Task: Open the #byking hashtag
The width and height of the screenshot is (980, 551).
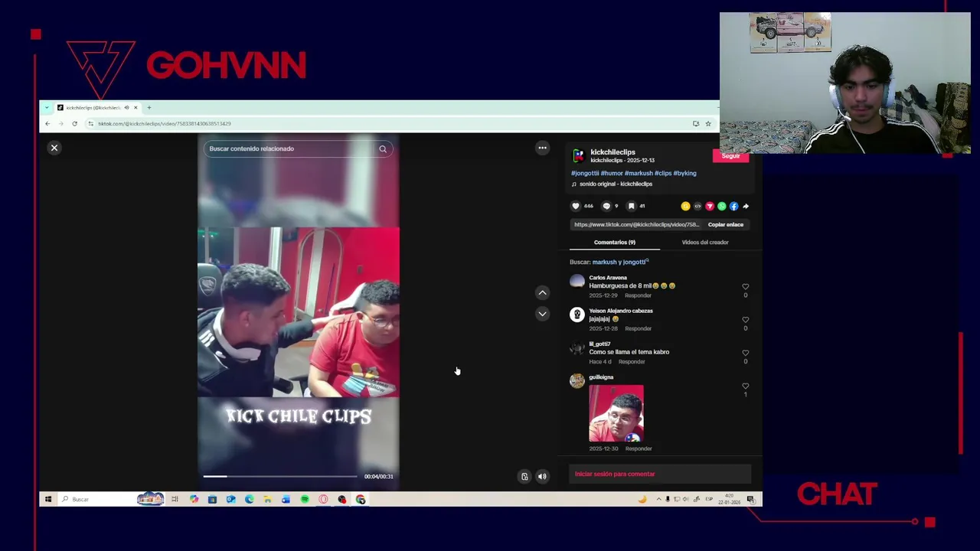Action: click(685, 173)
